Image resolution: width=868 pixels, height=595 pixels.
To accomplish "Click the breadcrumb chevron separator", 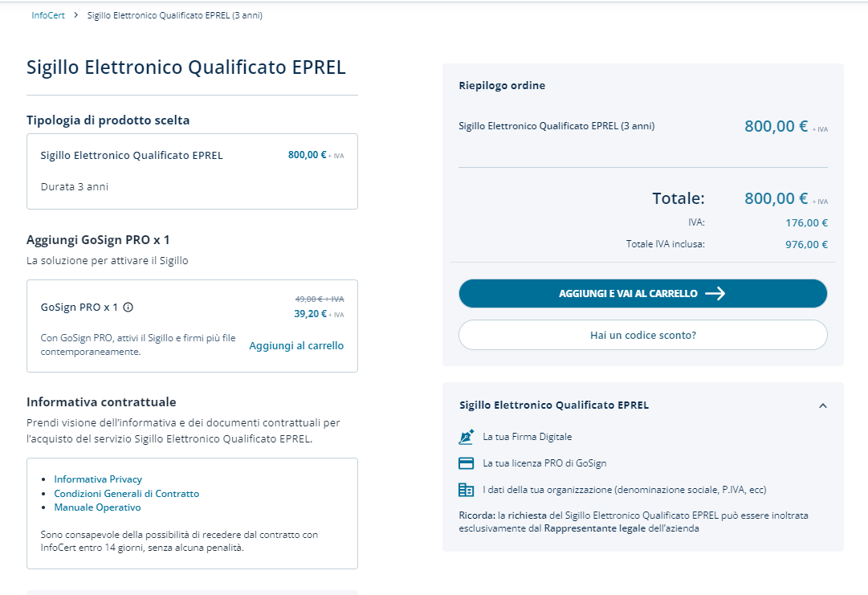I will (76, 16).
